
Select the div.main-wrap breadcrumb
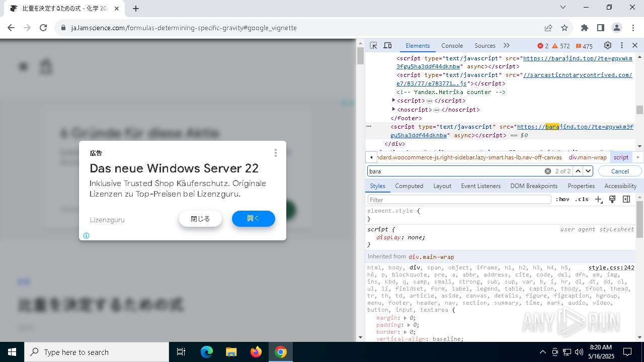tap(588, 157)
